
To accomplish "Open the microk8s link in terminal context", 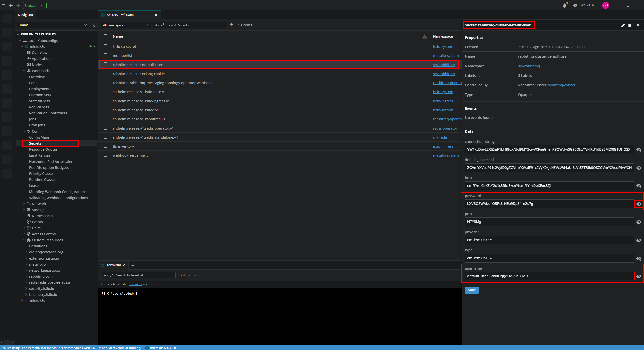I will (135, 284).
